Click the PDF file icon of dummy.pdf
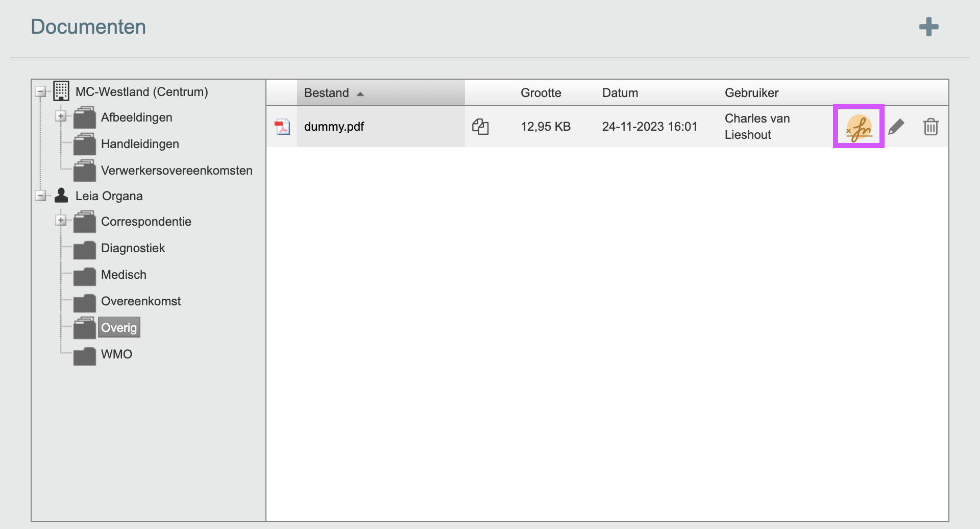The image size is (980, 529). [282, 127]
